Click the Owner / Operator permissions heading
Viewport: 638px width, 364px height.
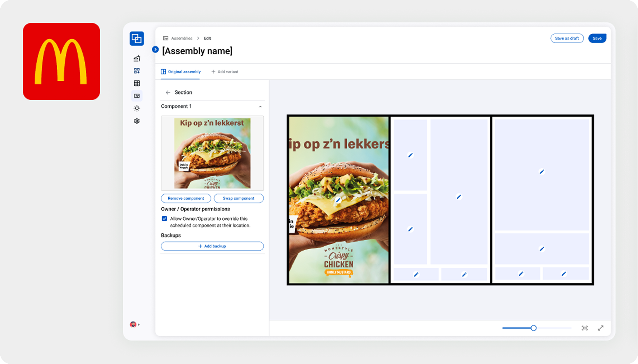[x=196, y=209]
